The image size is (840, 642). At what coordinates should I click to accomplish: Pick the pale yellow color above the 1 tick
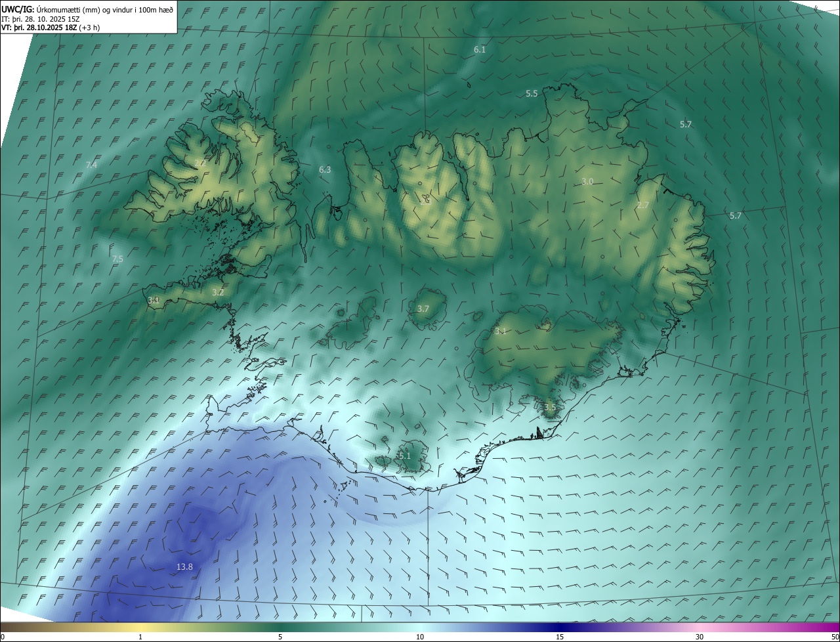tap(140, 627)
